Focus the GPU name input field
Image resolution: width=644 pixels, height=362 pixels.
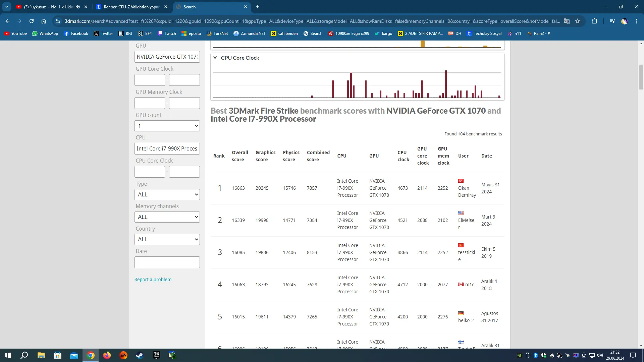(x=167, y=57)
